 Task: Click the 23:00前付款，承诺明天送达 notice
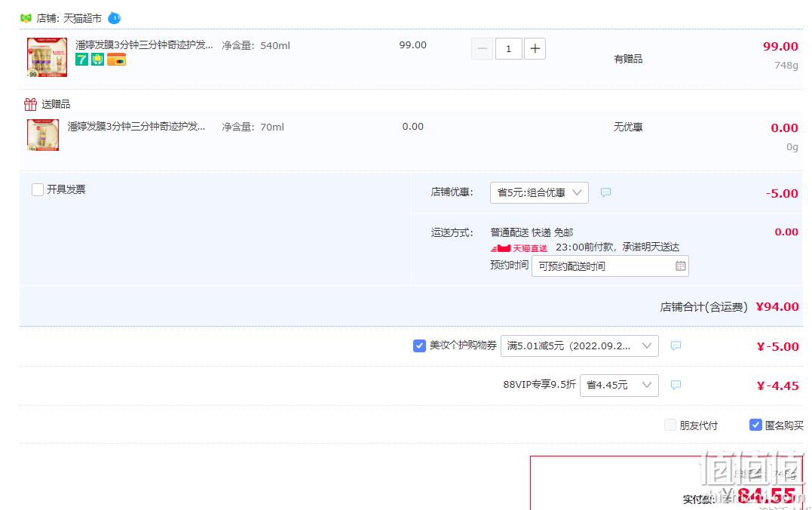617,247
